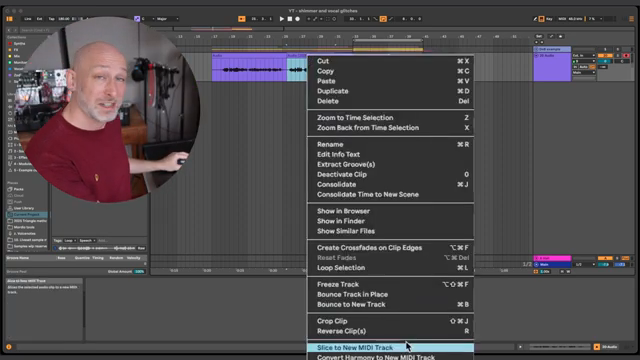Choose Duplicate in the context menu
640x360 pixels.
point(391,91)
